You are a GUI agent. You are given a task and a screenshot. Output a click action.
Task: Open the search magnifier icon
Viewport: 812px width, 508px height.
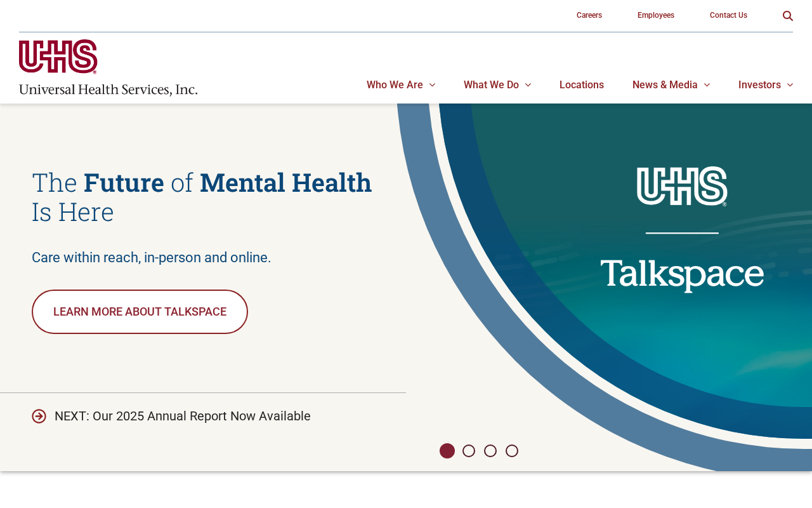(x=787, y=16)
